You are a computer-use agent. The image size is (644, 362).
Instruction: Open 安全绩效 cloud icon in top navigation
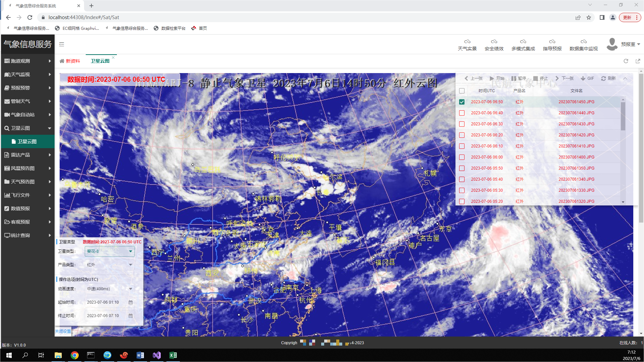(x=494, y=42)
